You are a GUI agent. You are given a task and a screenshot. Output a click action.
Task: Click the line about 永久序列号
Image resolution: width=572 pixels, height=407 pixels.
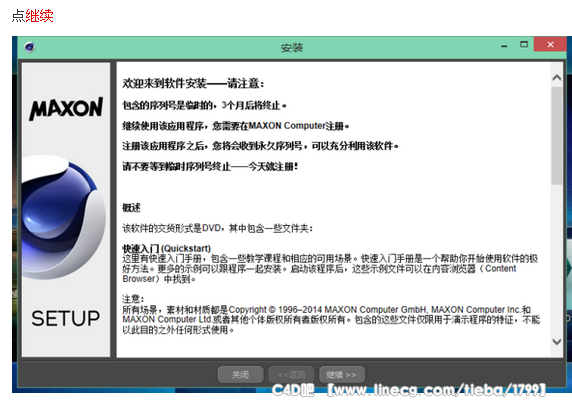(x=260, y=146)
